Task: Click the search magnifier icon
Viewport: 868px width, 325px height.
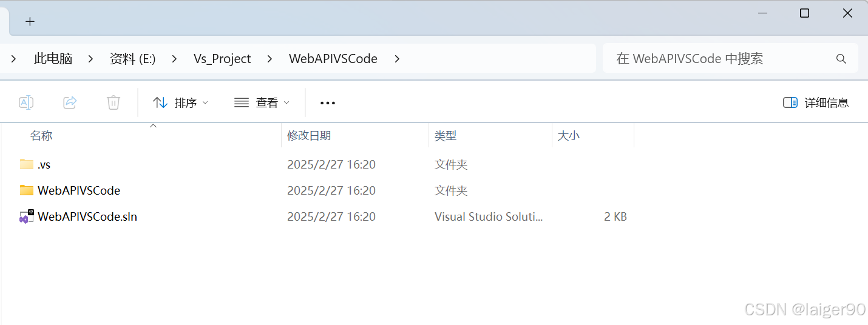Action: [841, 59]
